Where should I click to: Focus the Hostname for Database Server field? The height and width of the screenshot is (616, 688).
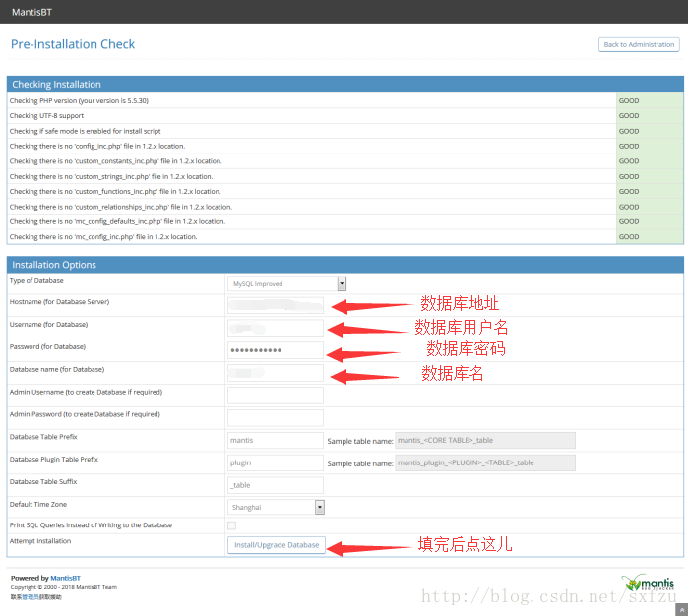pyautogui.click(x=276, y=305)
